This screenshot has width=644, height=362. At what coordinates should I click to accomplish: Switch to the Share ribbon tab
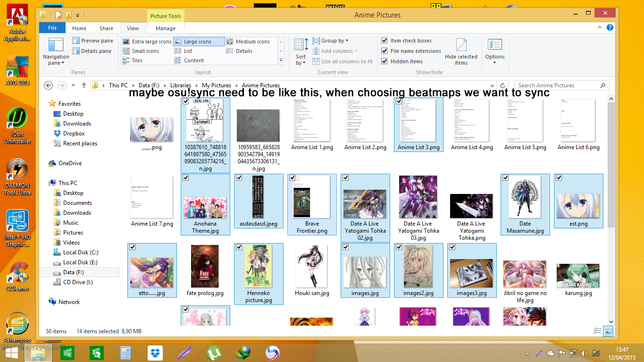(x=107, y=28)
